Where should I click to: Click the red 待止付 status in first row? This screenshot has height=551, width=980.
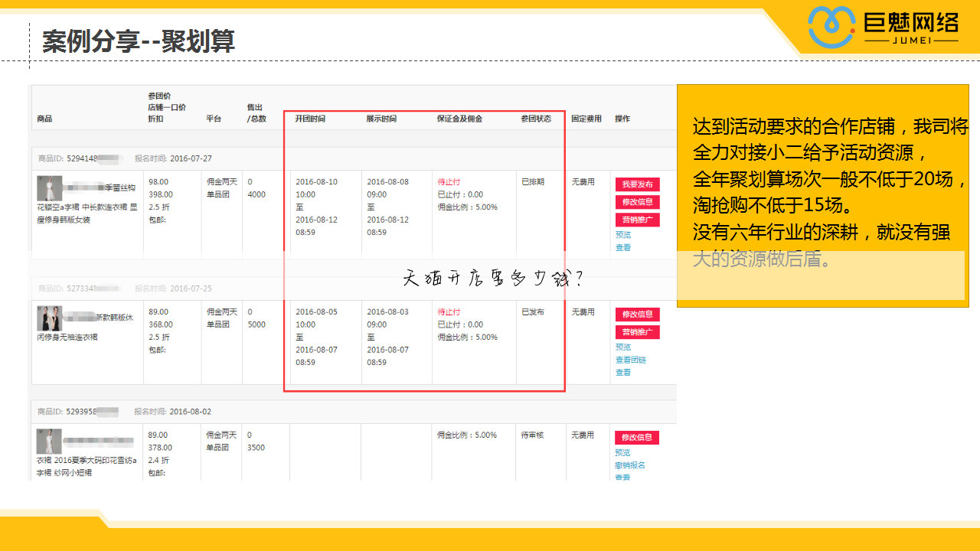coord(449,182)
